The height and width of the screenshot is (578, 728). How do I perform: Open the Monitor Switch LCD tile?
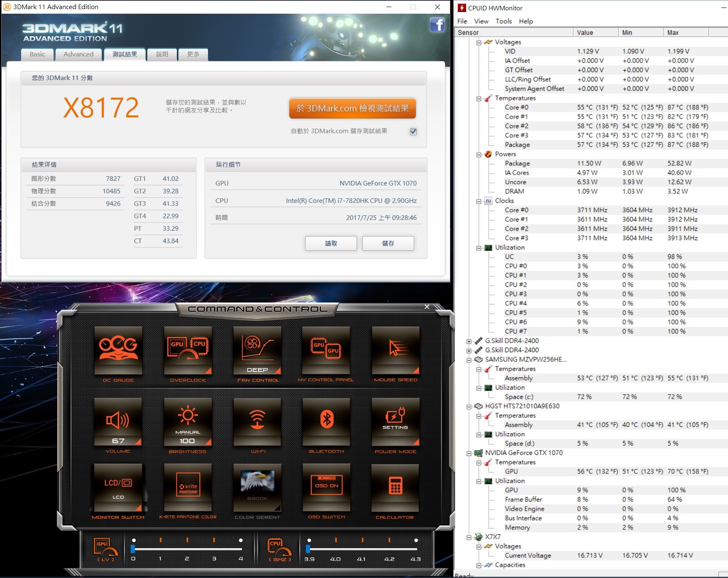tap(118, 488)
